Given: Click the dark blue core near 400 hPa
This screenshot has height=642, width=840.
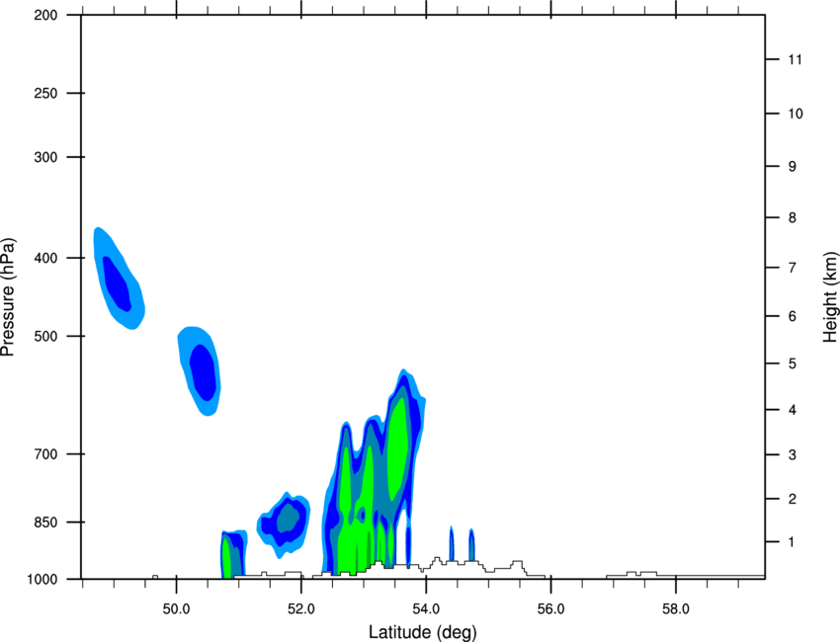Looking at the screenshot, I should [118, 283].
